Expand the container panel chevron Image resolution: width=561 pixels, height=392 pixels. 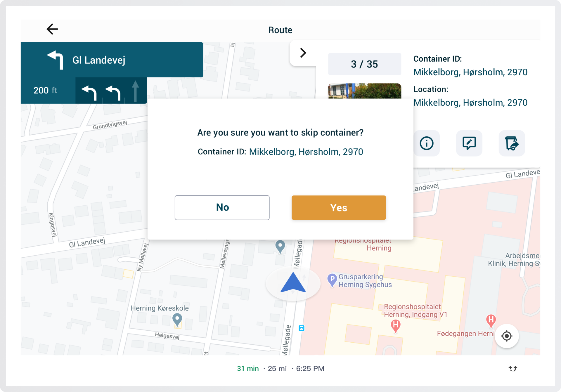pyautogui.click(x=303, y=53)
